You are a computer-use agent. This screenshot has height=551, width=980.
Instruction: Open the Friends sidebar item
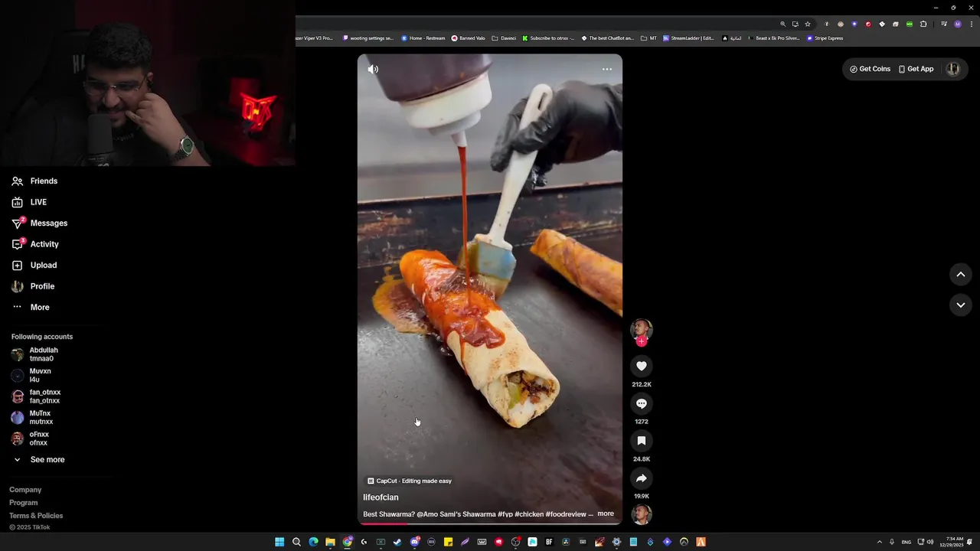pyautogui.click(x=34, y=181)
